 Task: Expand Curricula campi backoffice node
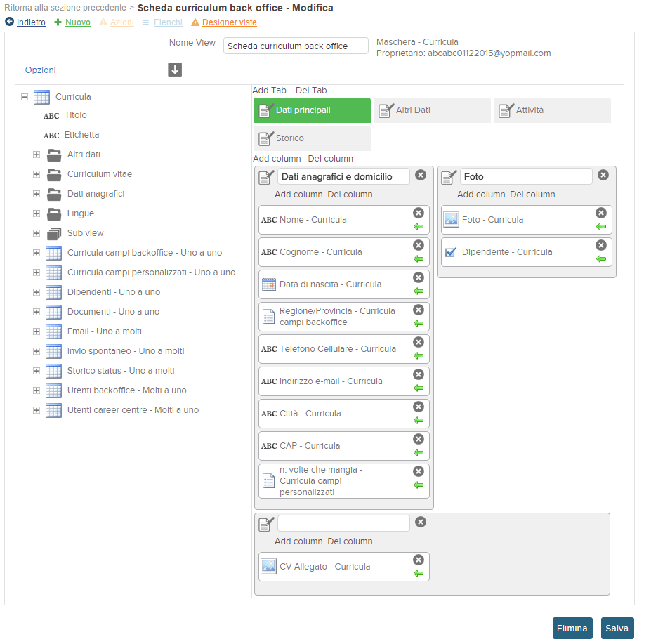point(37,253)
